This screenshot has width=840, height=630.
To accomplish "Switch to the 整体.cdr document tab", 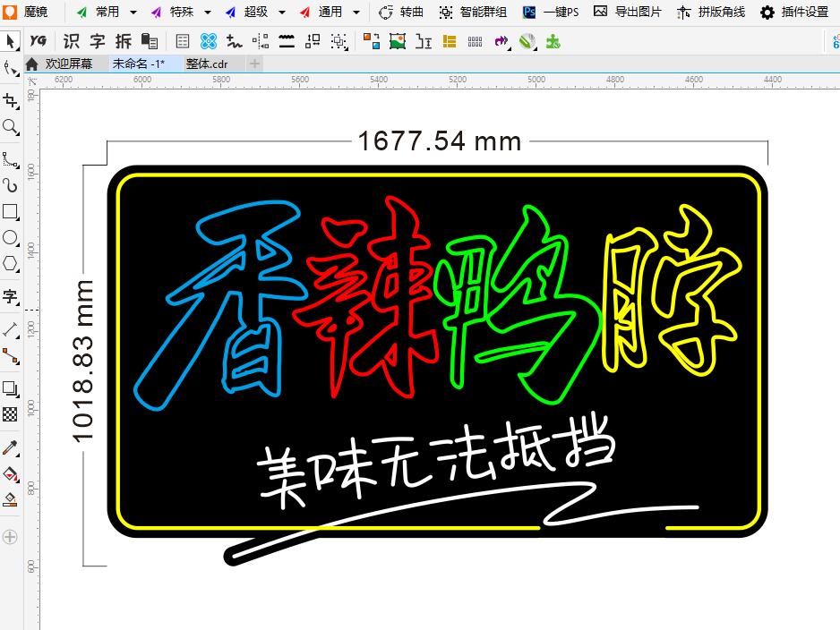I will [213, 64].
